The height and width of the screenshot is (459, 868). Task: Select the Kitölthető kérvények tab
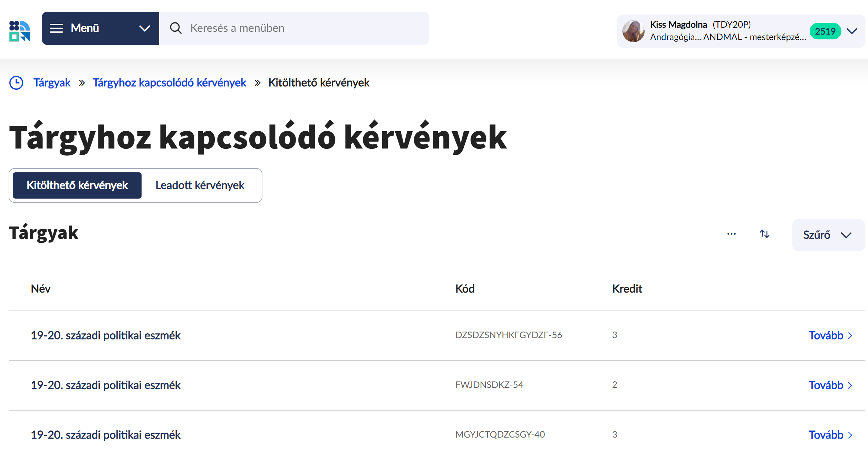pyautogui.click(x=77, y=185)
